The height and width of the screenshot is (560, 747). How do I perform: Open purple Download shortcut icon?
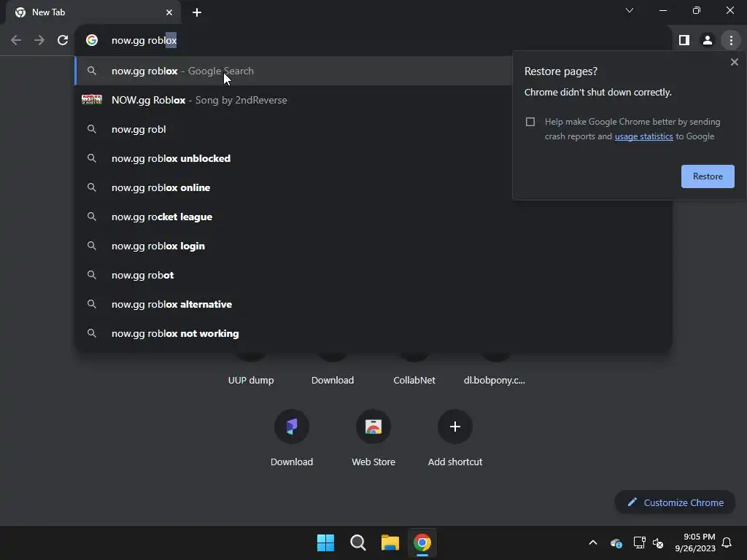(292, 427)
